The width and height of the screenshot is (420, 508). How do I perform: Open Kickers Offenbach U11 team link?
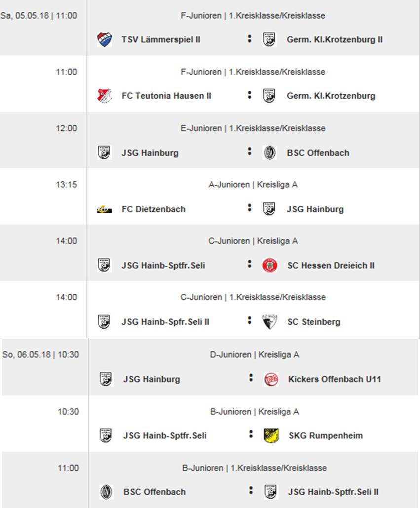coord(335,379)
